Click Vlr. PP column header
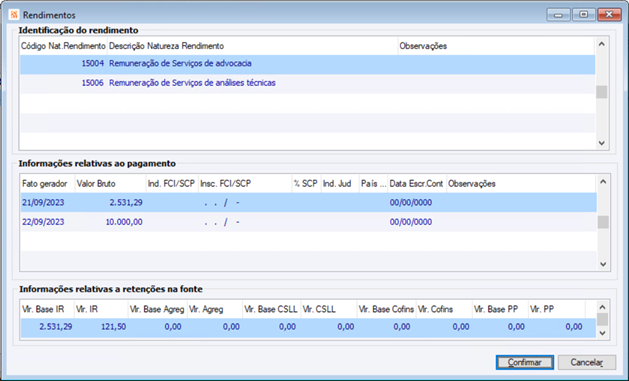629x381 pixels. [x=557, y=309]
